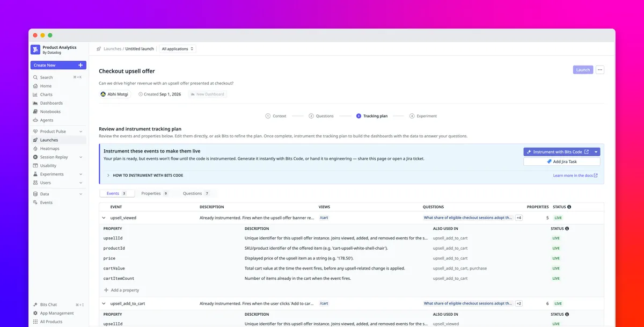Image resolution: width=644 pixels, height=327 pixels.
Task: Click the Usability icon in sidebar
Action: pos(35,166)
